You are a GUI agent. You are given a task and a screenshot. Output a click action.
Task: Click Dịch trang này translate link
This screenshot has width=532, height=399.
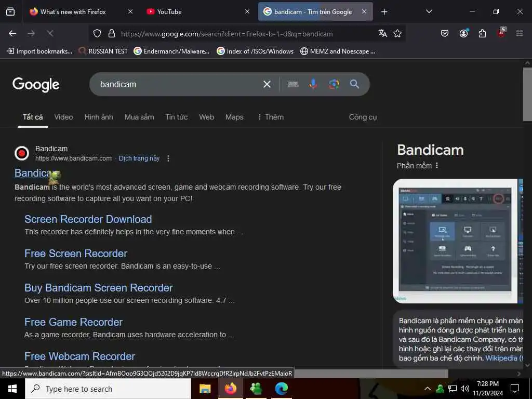click(139, 158)
